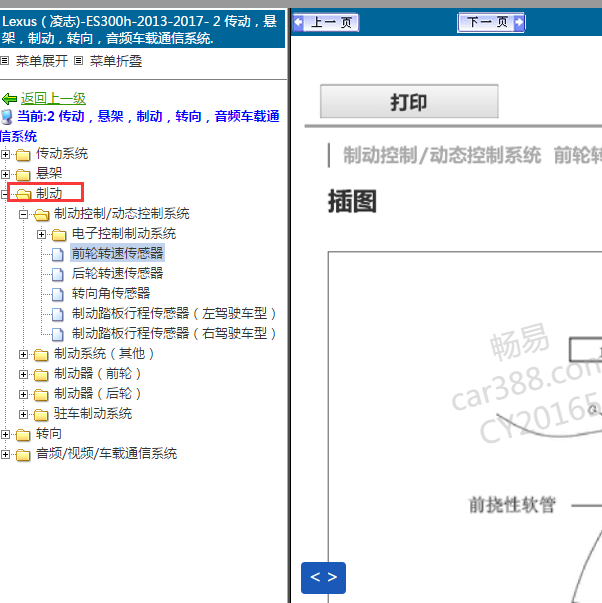Select the 制动 tree entry
Viewport: 602px width, 603px height.
[x=49, y=193]
